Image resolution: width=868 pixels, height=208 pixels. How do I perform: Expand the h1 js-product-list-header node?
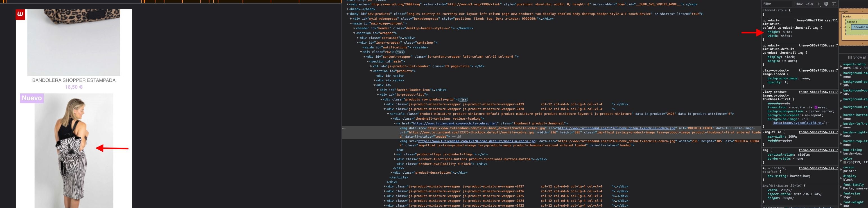pos(371,66)
